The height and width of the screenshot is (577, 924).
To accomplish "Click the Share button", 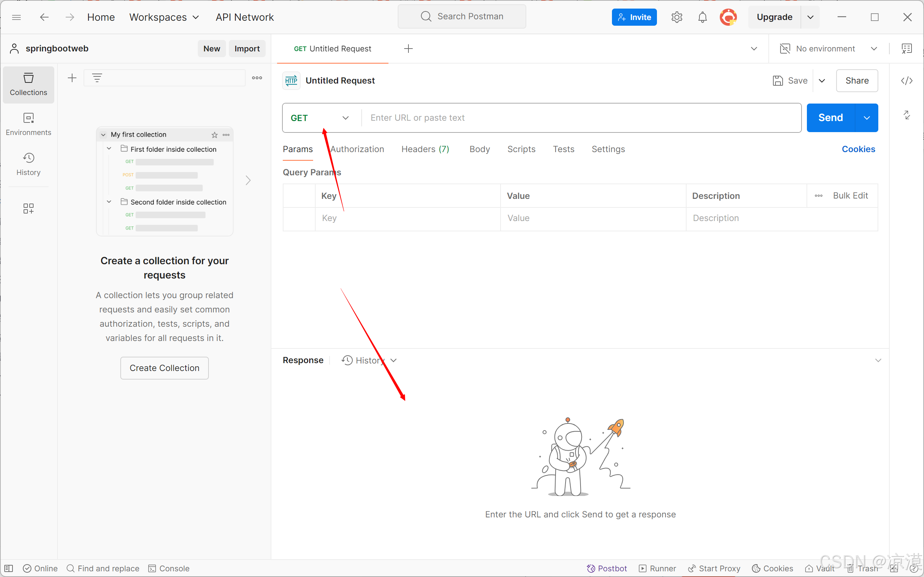I will pos(857,81).
